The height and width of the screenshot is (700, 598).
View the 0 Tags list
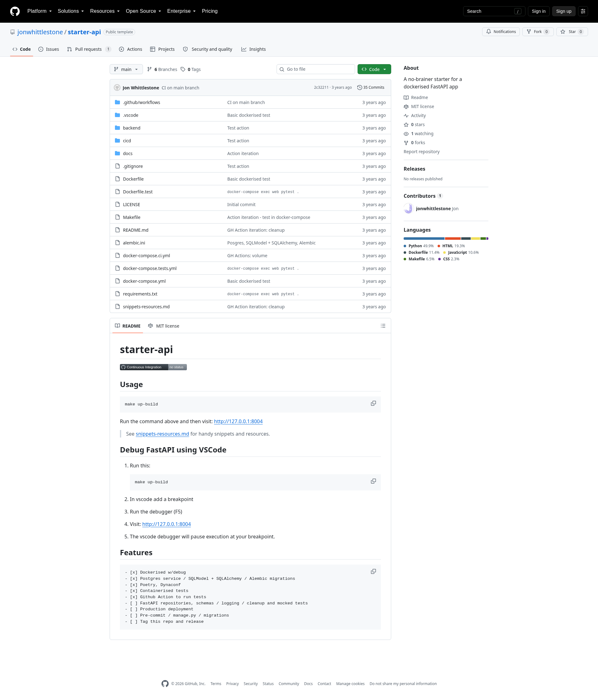[x=191, y=69]
